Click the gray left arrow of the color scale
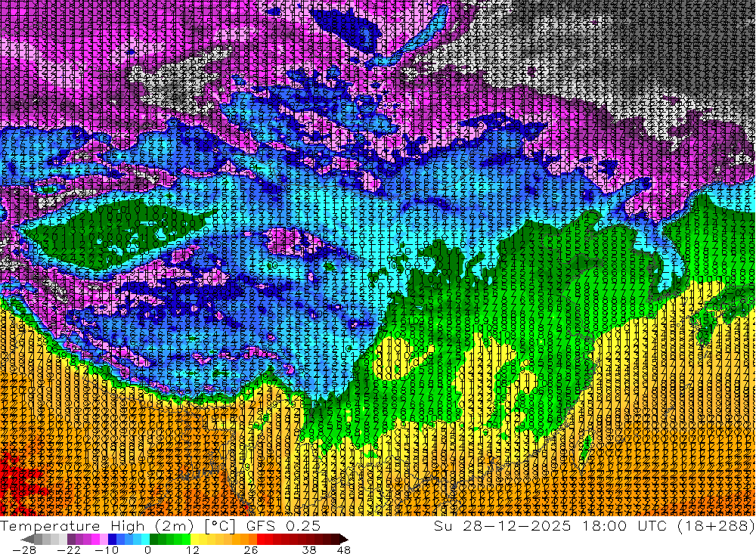 [27, 539]
